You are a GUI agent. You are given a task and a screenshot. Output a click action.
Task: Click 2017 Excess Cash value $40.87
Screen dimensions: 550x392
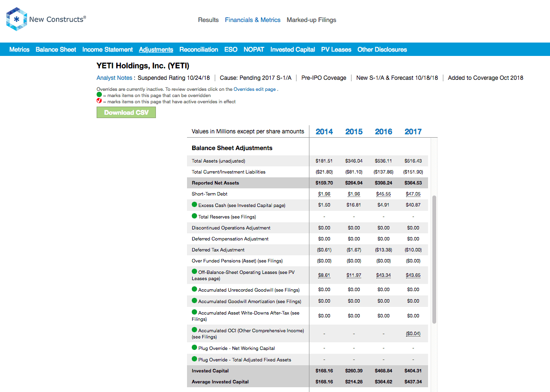point(413,205)
